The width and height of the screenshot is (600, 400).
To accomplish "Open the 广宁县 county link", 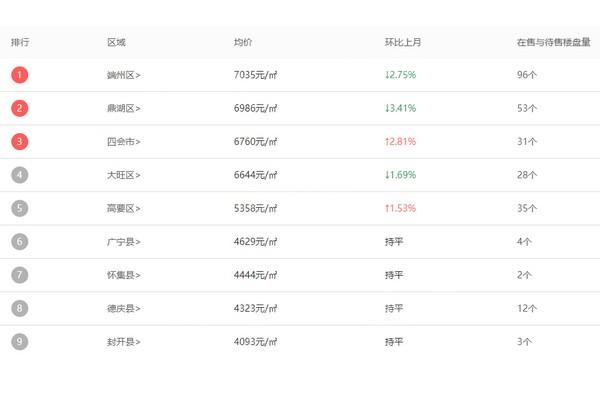I will [124, 242].
